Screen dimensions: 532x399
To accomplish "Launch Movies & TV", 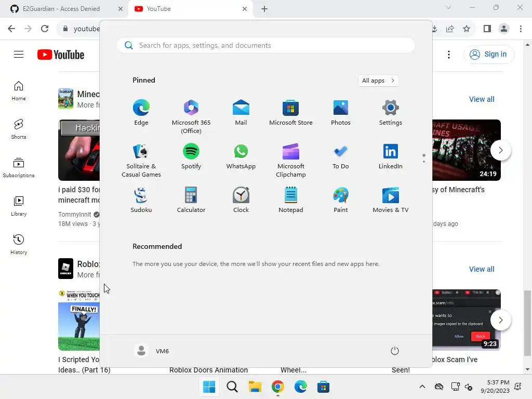I will tap(391, 200).
